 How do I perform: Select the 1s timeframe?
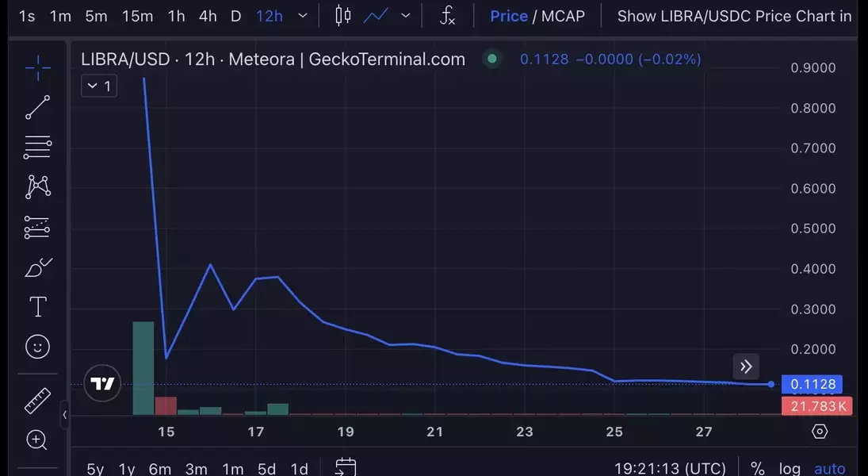[27, 16]
